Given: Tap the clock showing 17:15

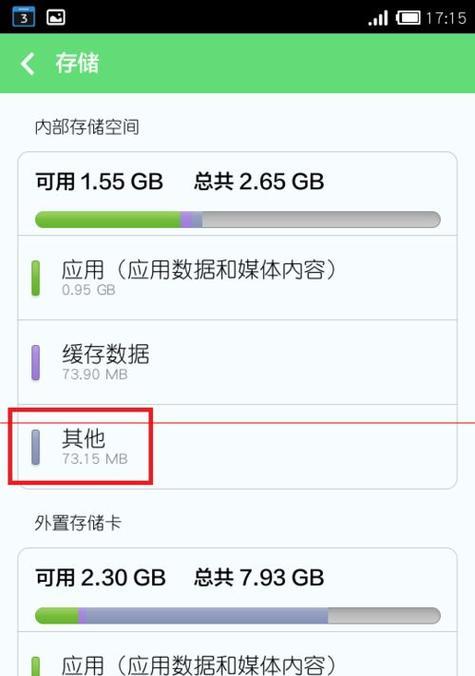Looking at the screenshot, I should click(446, 18).
